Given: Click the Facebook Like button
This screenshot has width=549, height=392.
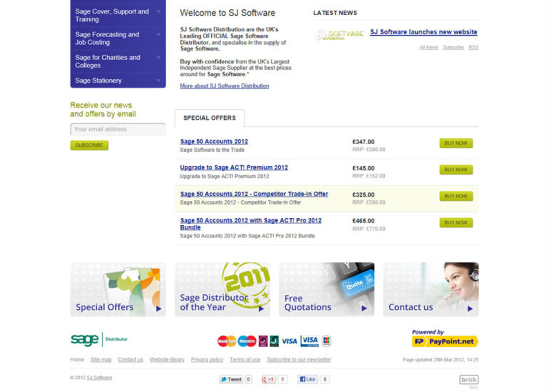Looking at the screenshot, I should 308,379.
